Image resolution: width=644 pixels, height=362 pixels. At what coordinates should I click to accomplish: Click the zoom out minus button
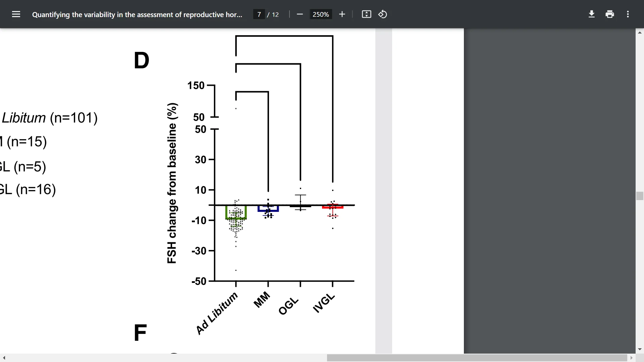coord(300,14)
